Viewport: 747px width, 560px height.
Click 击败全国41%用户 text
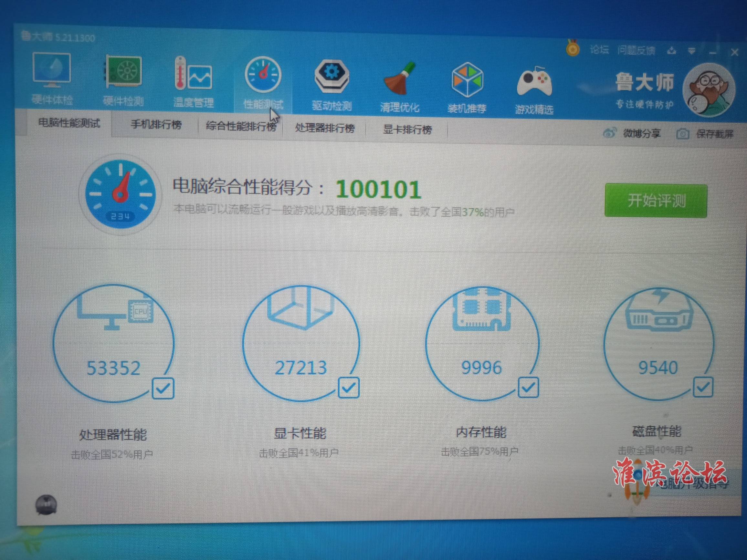coord(299,453)
